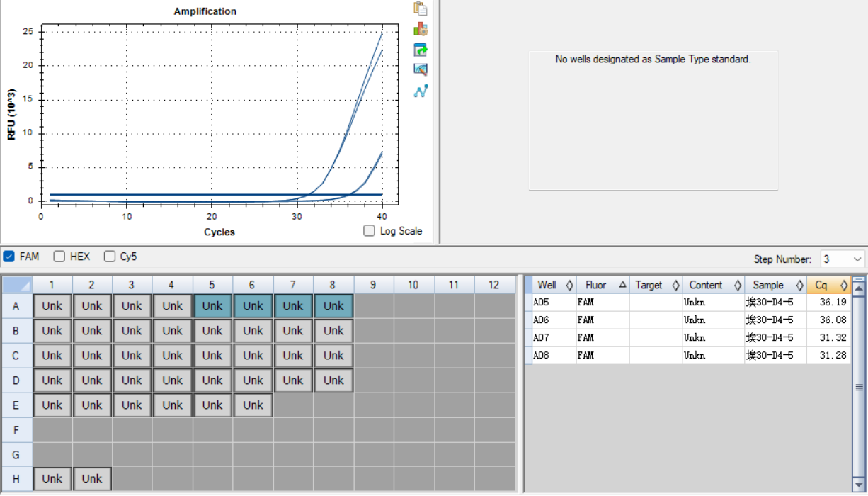Click the A06 well cell in results table
This screenshot has width=868, height=496.
click(554, 320)
